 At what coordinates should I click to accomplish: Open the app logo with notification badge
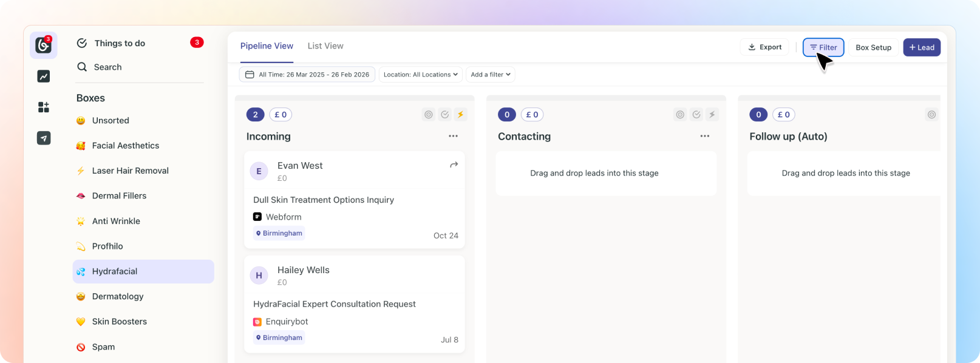pos(44,45)
